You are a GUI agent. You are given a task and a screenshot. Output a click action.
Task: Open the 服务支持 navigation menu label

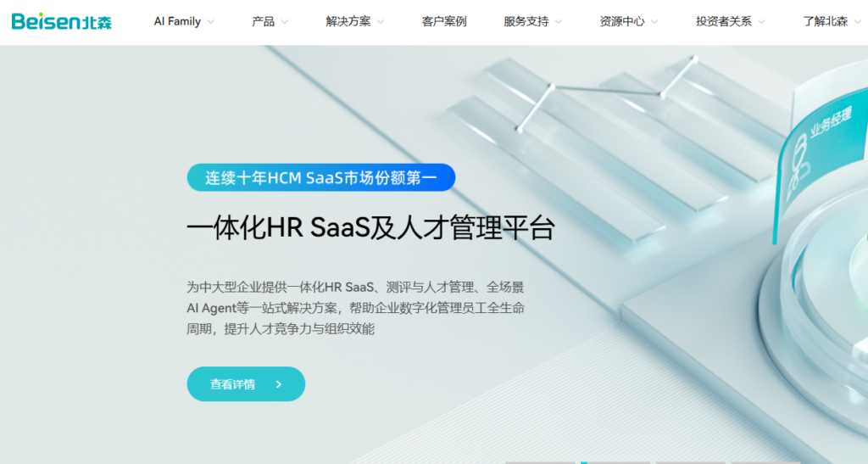point(526,21)
